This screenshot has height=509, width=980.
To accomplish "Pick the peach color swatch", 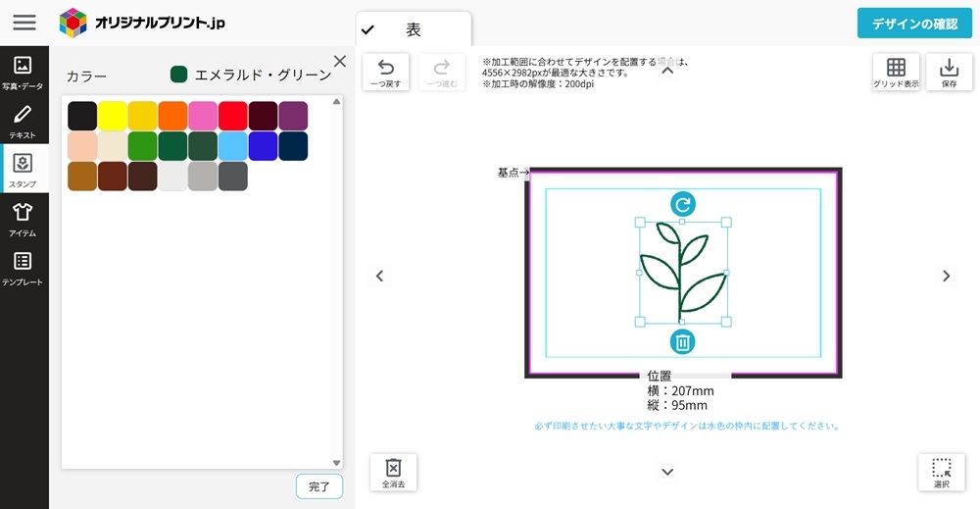I will tap(82, 146).
